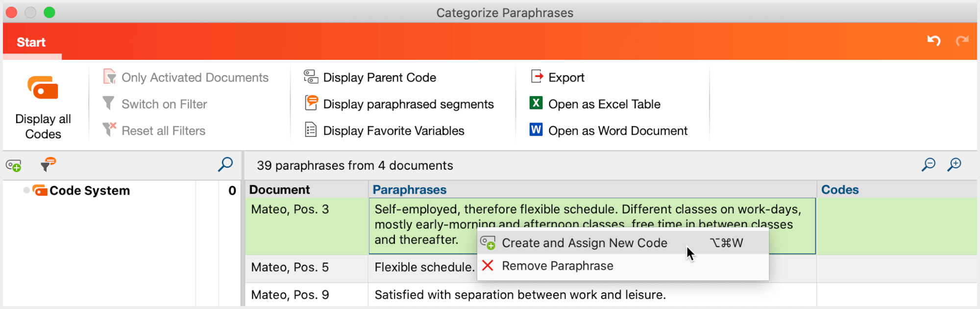The width and height of the screenshot is (980, 309).
Task: Maximize the window with the green button
Action: pos(49,12)
